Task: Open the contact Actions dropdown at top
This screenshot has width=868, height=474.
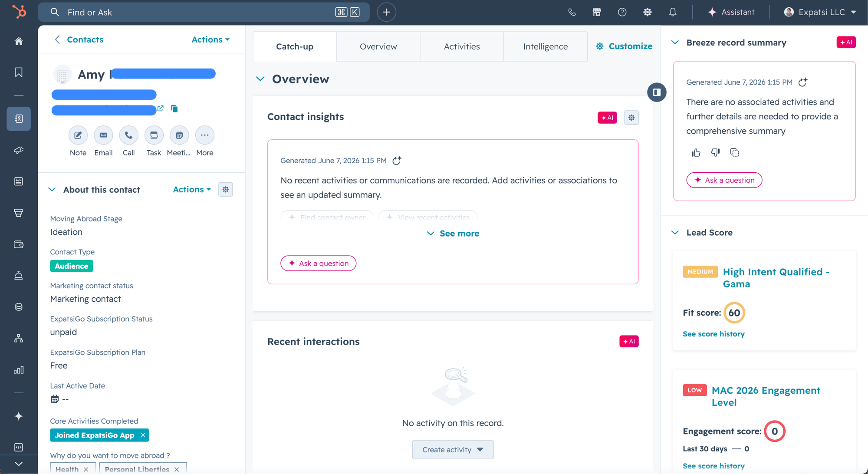Action: [x=210, y=39]
